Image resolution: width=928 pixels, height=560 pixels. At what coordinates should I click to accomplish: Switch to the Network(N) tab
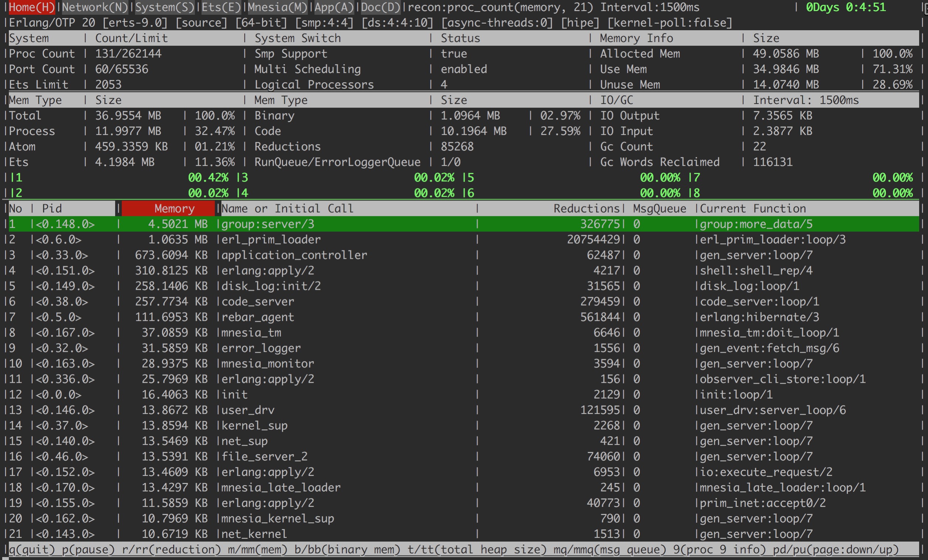[95, 7]
